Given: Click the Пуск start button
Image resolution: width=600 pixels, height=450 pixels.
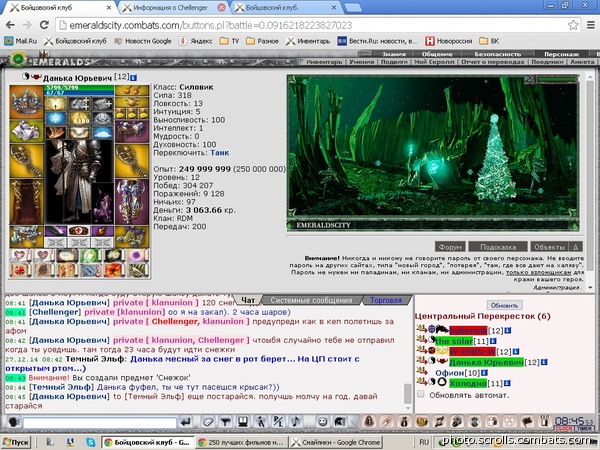Looking at the screenshot, I should 16,442.
